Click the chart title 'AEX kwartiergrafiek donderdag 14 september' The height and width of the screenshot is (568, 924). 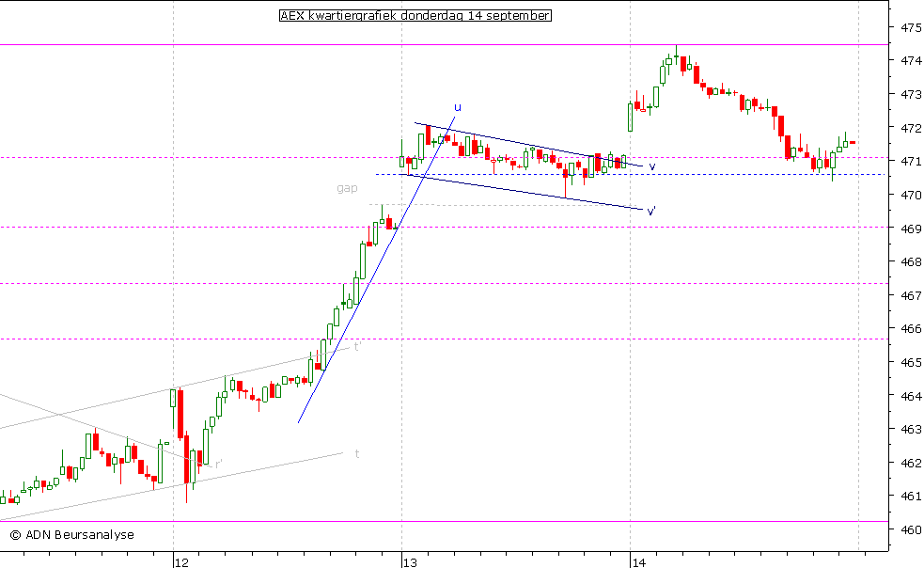415,16
